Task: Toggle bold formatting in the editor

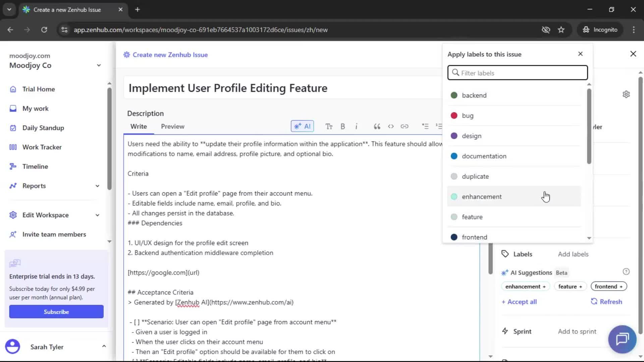Action: 343,126
